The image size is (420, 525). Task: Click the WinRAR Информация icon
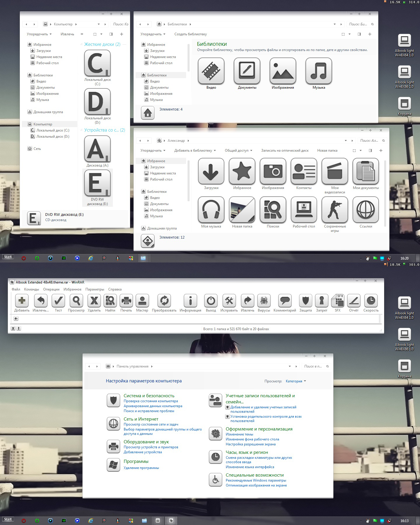click(190, 301)
